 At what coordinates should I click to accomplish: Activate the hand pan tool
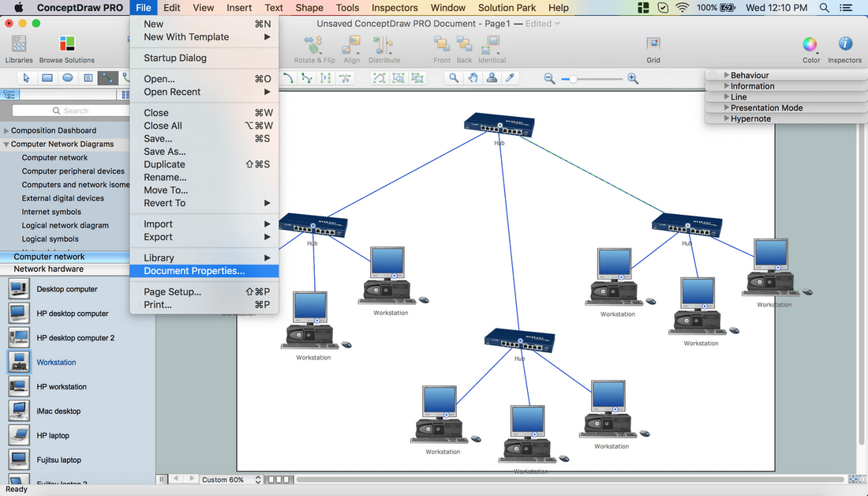(473, 78)
